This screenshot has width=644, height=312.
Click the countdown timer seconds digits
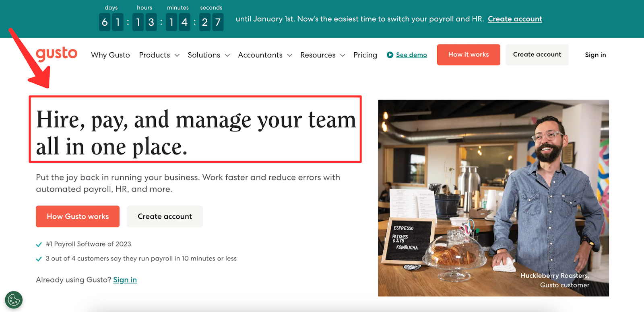211,22
